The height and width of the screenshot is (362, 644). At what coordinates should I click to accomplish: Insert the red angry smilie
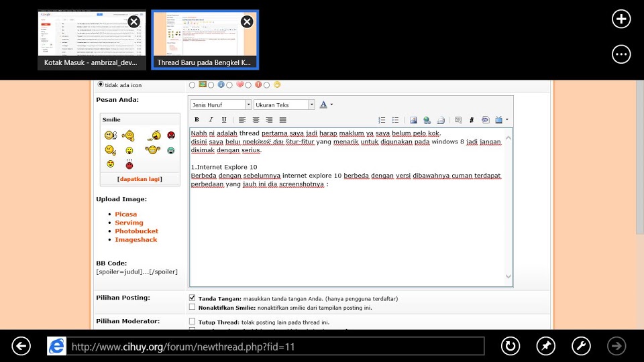(x=171, y=135)
